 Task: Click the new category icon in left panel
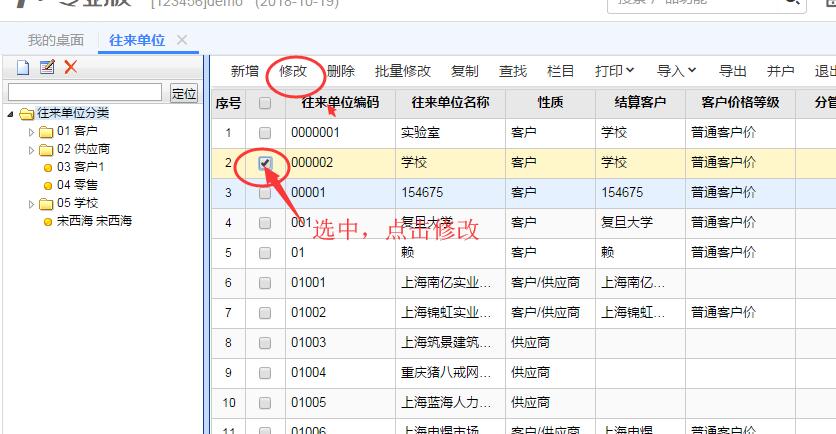coord(22,68)
